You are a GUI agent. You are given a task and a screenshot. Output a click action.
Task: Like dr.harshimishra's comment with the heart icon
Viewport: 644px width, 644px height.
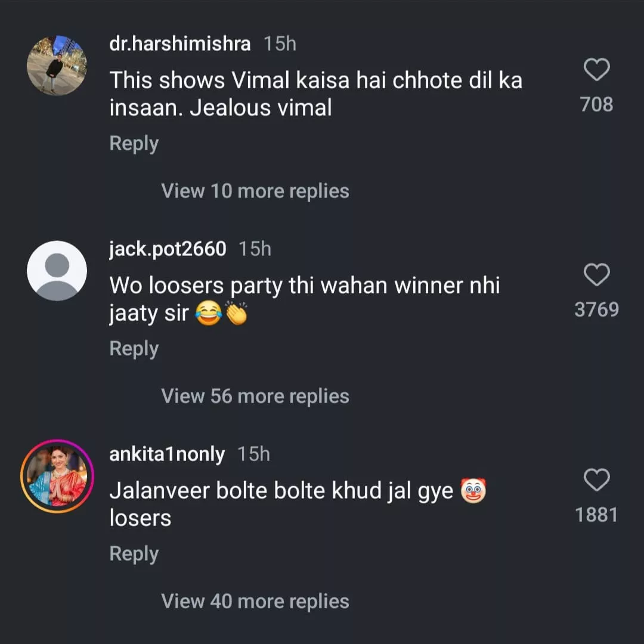coord(597,69)
